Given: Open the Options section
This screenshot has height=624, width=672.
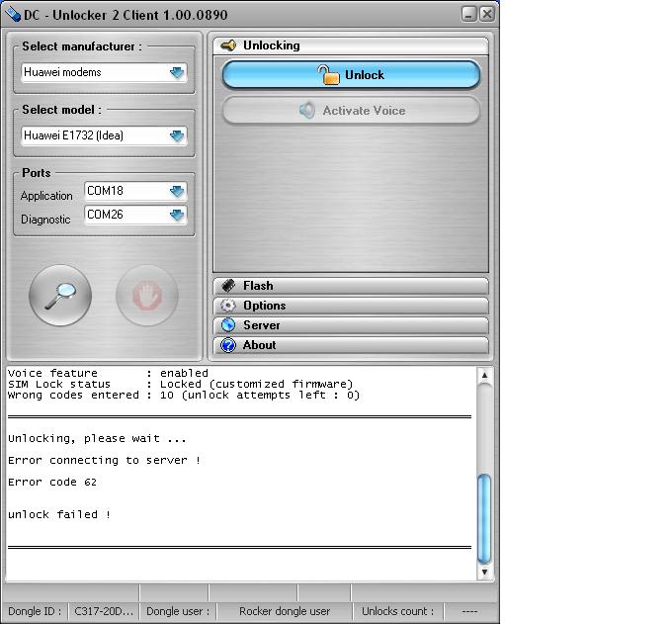Looking at the screenshot, I should tap(351, 306).
